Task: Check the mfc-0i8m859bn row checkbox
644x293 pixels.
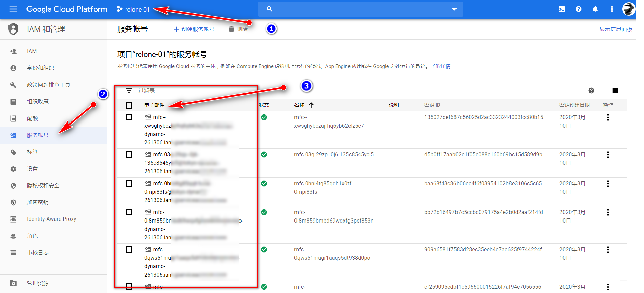Action: pyautogui.click(x=129, y=212)
